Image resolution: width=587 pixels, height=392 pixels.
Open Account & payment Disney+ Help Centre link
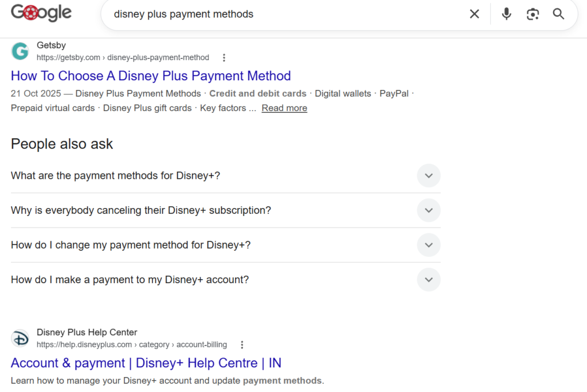point(146,363)
